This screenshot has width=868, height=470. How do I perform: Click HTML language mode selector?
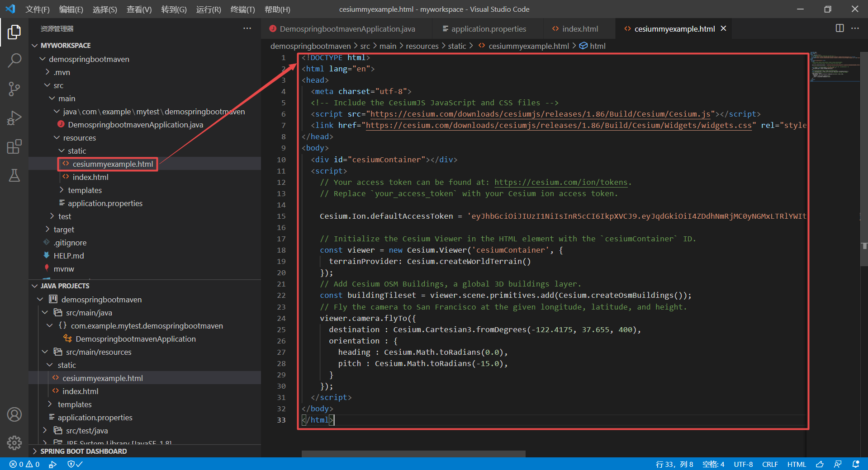797,464
